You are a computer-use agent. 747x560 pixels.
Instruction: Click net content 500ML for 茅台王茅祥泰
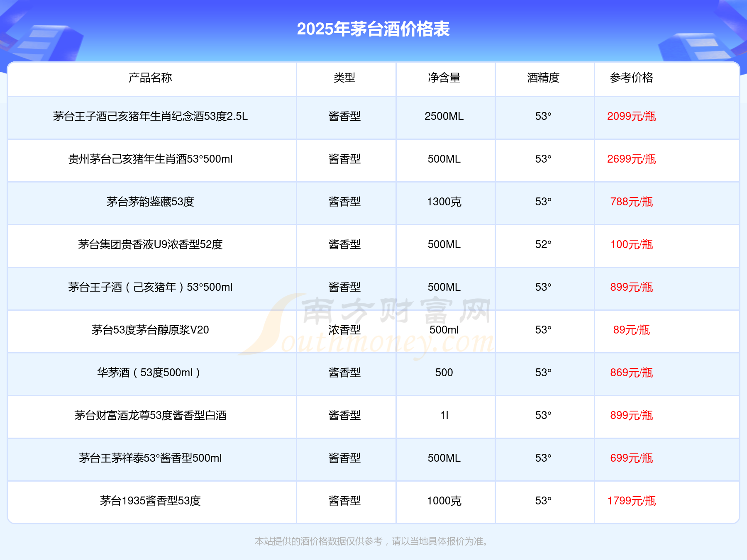click(444, 458)
